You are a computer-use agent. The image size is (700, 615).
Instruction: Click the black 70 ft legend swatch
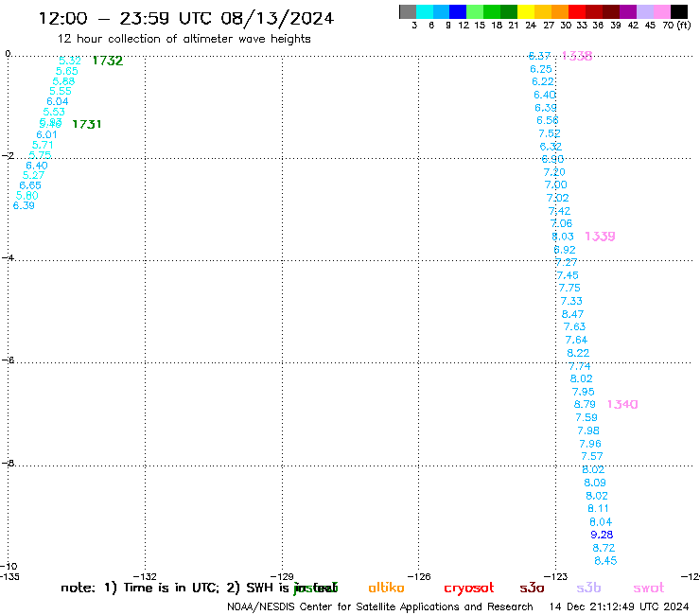[679, 11]
